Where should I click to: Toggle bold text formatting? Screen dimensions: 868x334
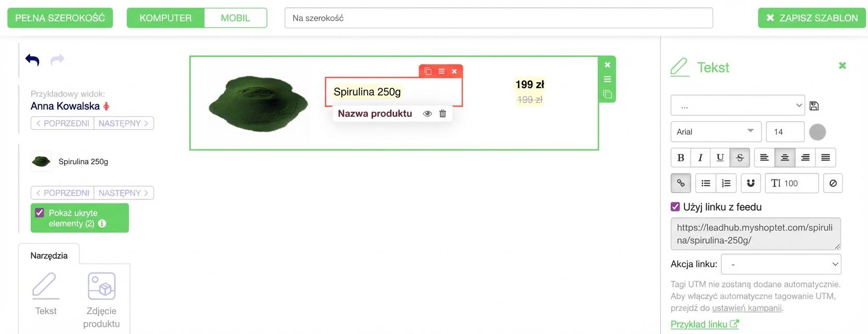tap(681, 158)
